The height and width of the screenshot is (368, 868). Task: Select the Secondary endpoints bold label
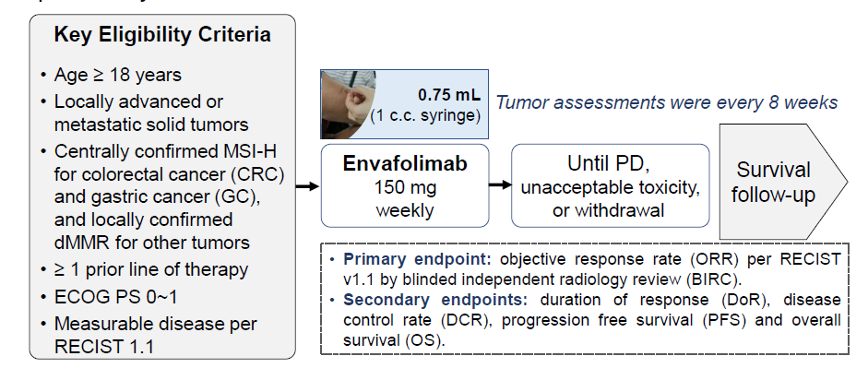click(x=435, y=300)
